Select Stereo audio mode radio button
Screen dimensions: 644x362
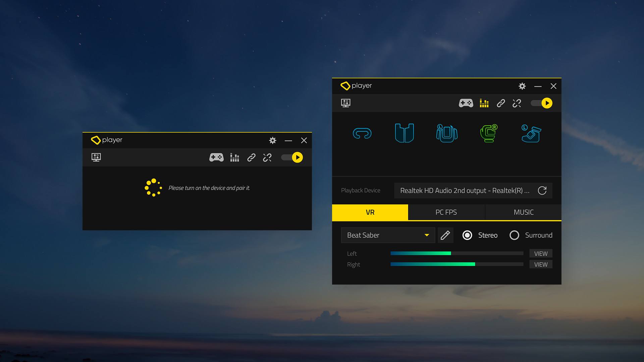[x=468, y=235]
